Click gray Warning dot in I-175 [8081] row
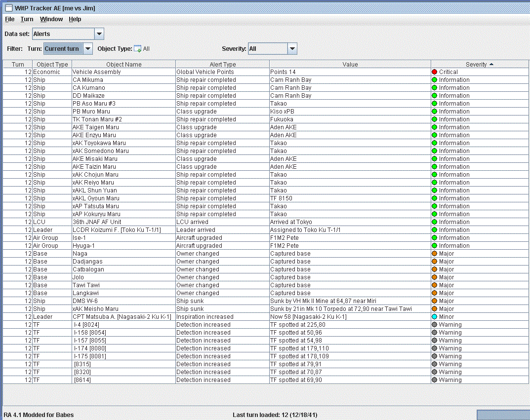The image size is (530, 420). (x=435, y=356)
